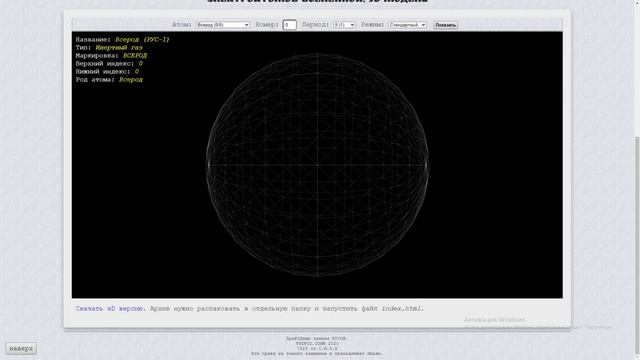Image resolution: width=640 pixels, height=360 pixels.
Task: Click the Название: Всерод (РУС-1) text
Action: 122,40
